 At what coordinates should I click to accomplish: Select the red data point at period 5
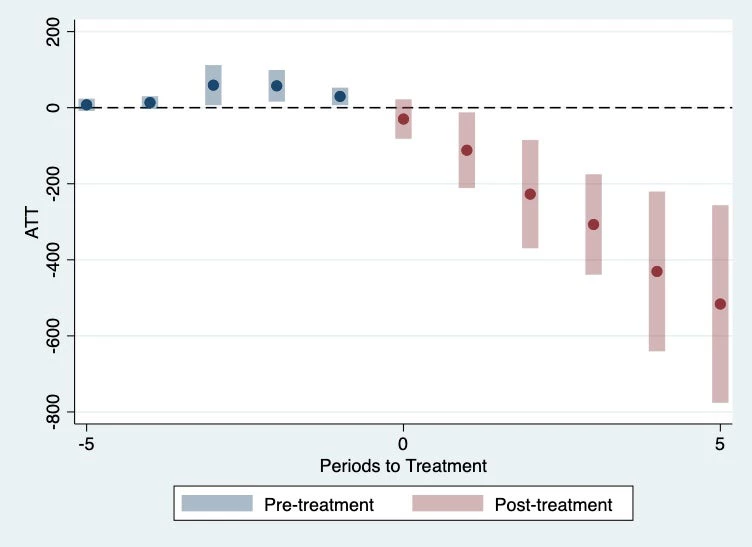[x=720, y=304]
